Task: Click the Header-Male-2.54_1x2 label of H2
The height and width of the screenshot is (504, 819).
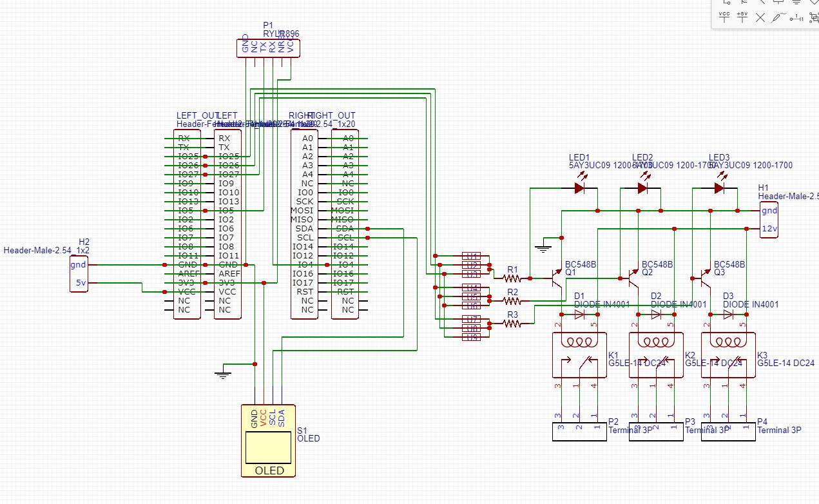Action: [46, 250]
